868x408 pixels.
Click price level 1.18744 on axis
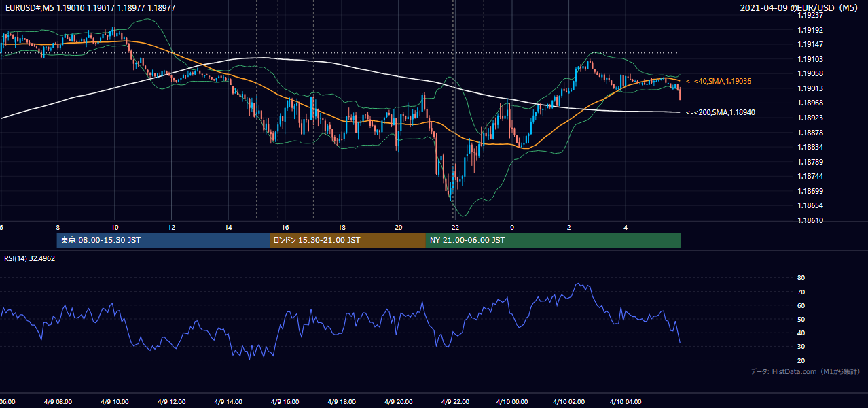811,176
